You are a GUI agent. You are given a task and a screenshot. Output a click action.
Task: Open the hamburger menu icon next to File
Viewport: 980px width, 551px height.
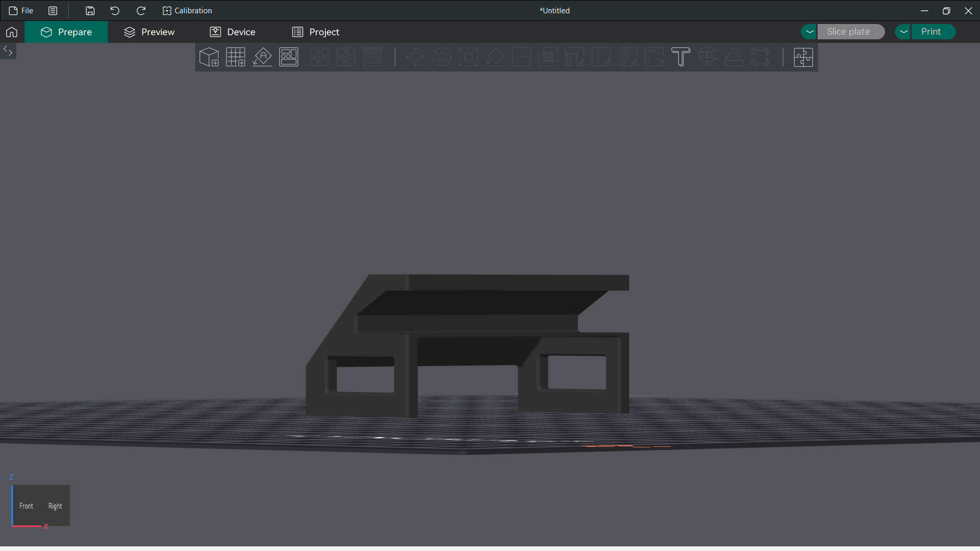53,11
